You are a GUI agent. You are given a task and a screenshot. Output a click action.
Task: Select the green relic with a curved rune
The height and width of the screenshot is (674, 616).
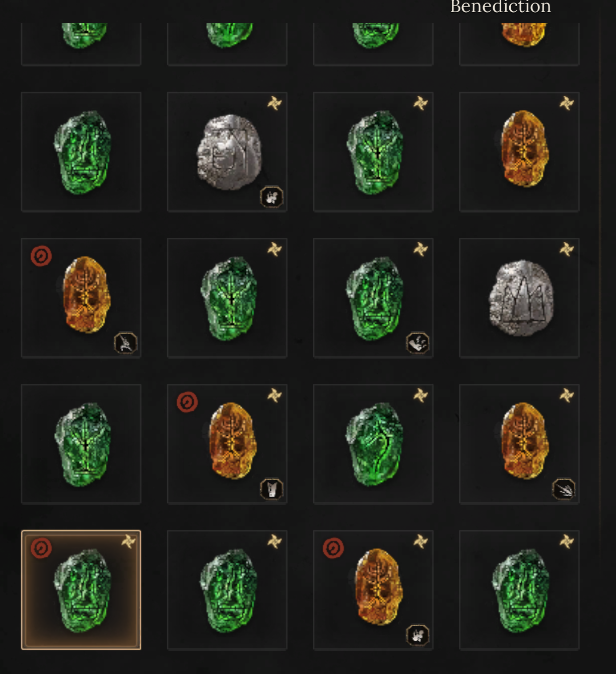point(373,444)
